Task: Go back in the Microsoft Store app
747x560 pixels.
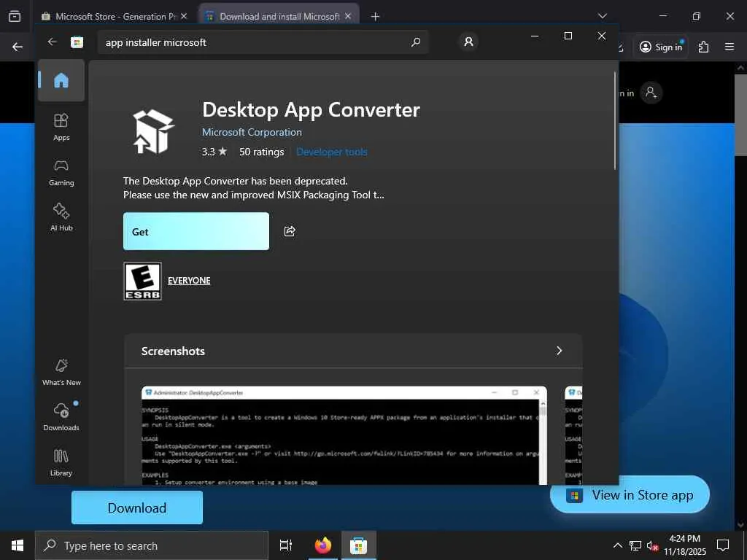Action: click(52, 42)
